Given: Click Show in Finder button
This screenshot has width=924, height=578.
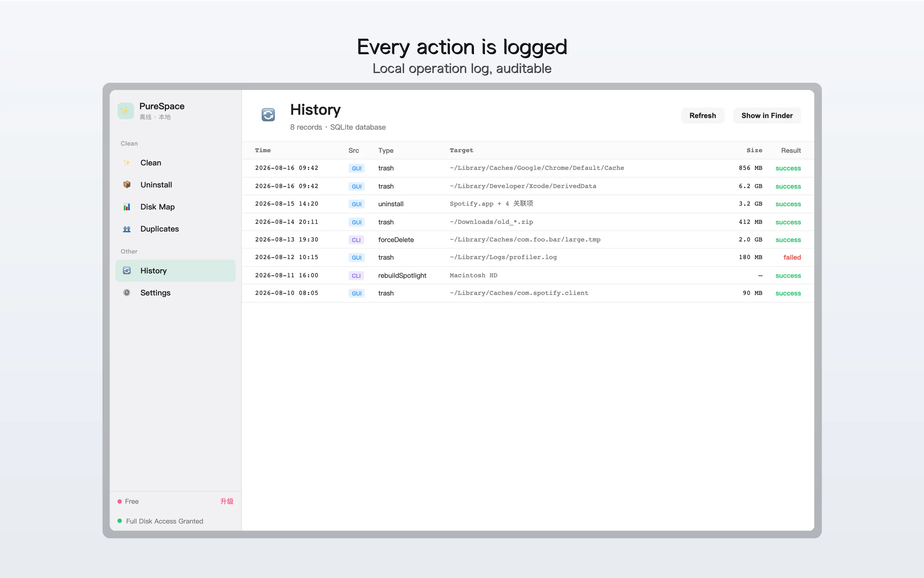Looking at the screenshot, I should pos(767,116).
